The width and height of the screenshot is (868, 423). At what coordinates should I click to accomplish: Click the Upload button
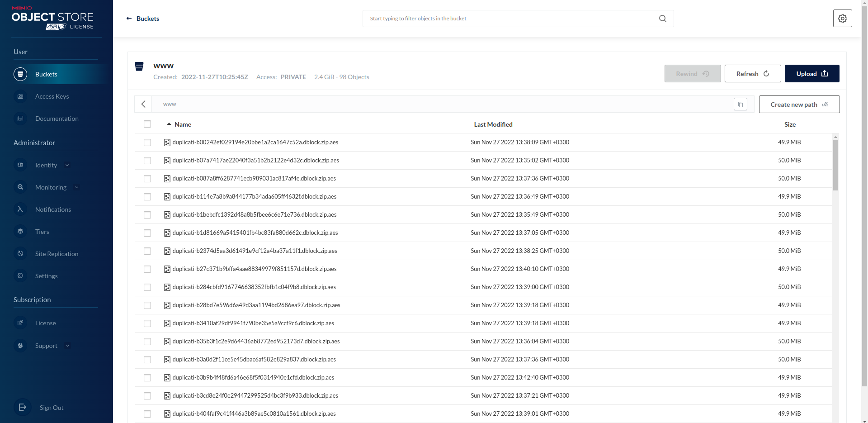pos(812,74)
